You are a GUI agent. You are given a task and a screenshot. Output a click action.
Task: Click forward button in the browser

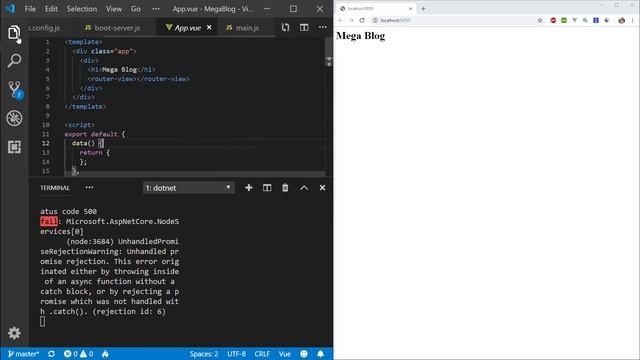click(351, 20)
